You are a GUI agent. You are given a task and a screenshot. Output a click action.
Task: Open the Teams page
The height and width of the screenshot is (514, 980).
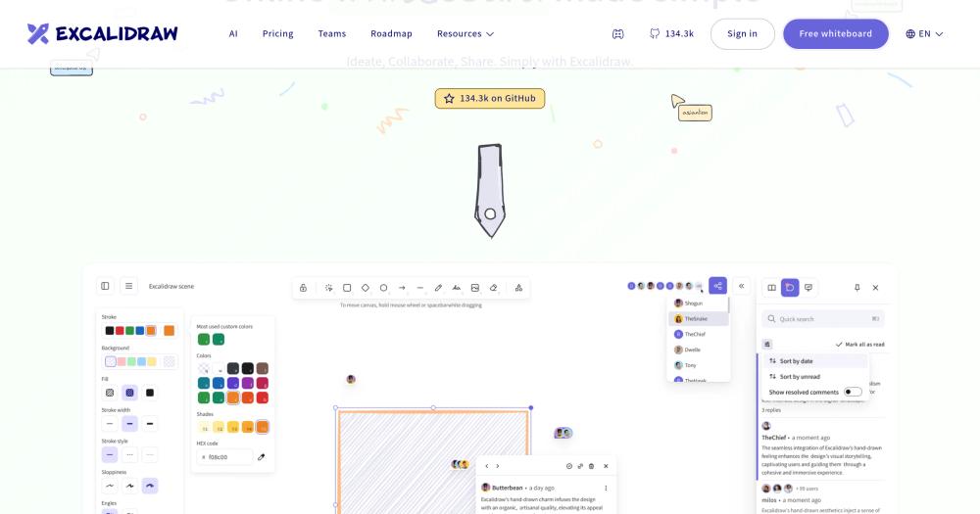(332, 33)
